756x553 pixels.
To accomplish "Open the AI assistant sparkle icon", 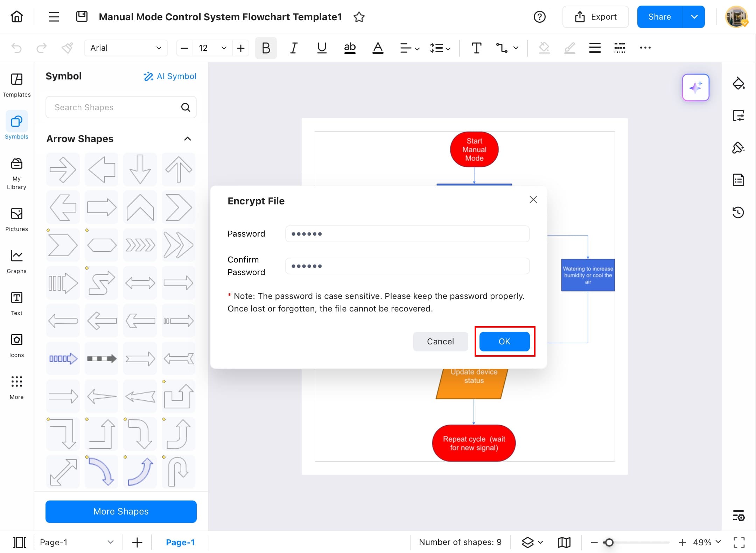I will [x=695, y=87].
